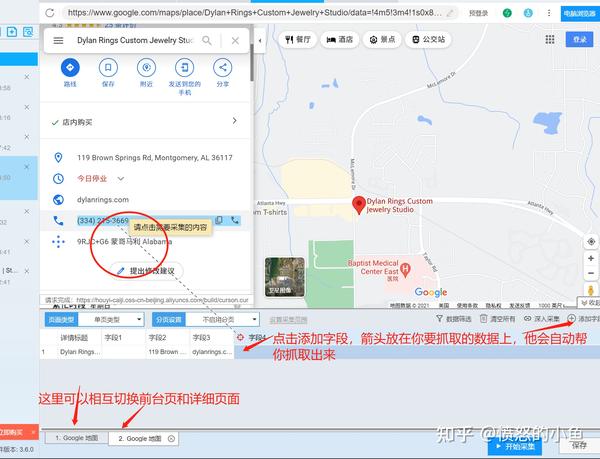Click 清空所有 clear all
Image resolution: width=600 pixels, height=459 pixels.
point(498,319)
